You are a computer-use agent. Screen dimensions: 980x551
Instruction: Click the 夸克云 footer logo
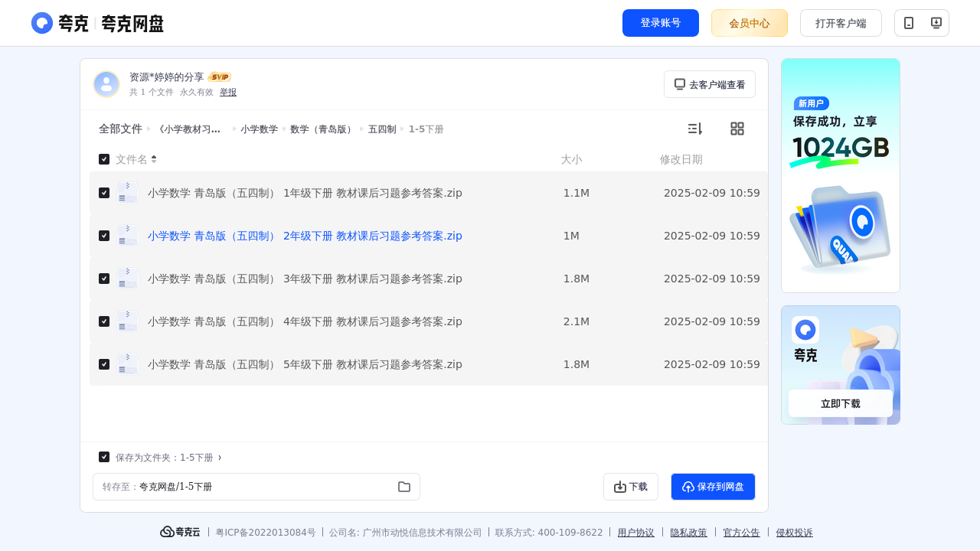(x=180, y=532)
